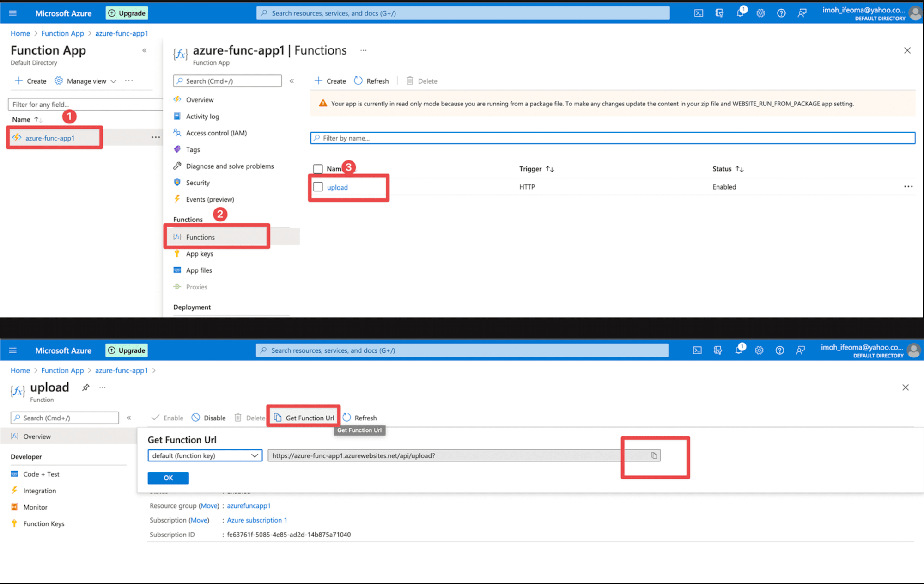Image resolution: width=924 pixels, height=584 pixels.
Task: Refresh the functions list
Action: point(371,81)
